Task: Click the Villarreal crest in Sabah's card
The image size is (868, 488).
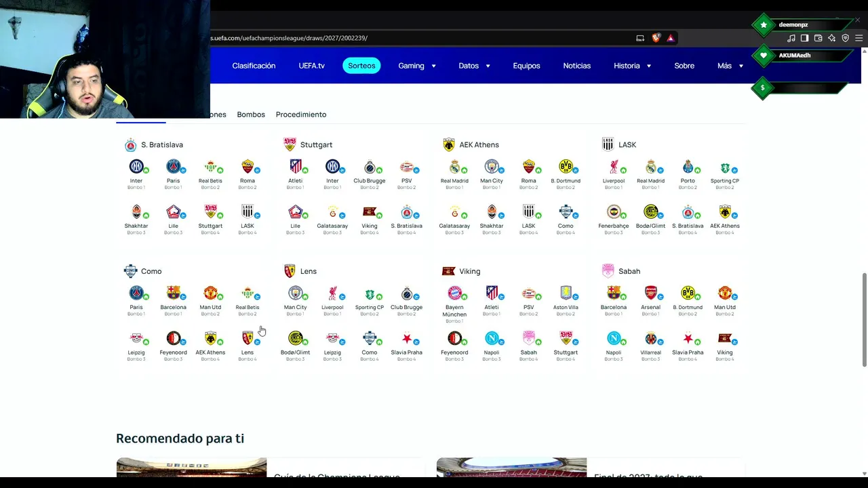Action: 651,338
